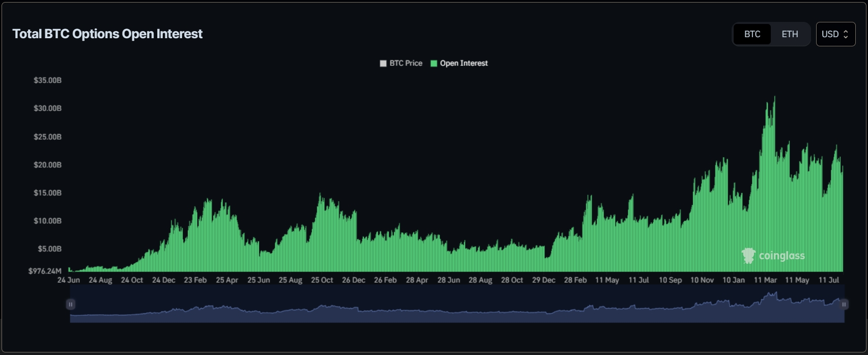Switch to the ETH tab
Viewport: 868px width, 355px height.
(790, 34)
